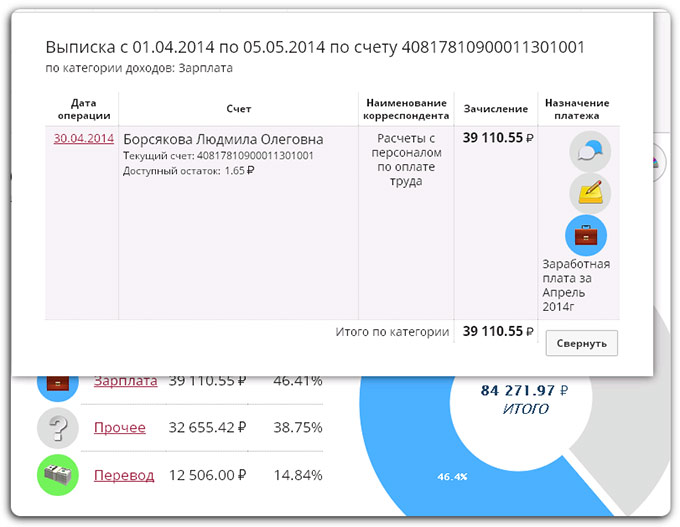Click the Расчеты с персоналом по оплате труда cell
This screenshot has width=680, height=527.
(406, 160)
